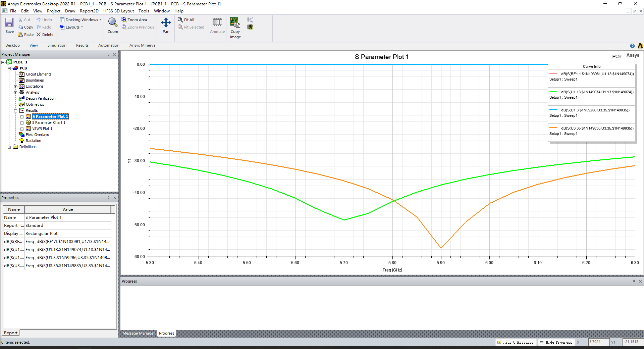Pin the Progress panel
The image size is (644, 349).
click(x=634, y=281)
